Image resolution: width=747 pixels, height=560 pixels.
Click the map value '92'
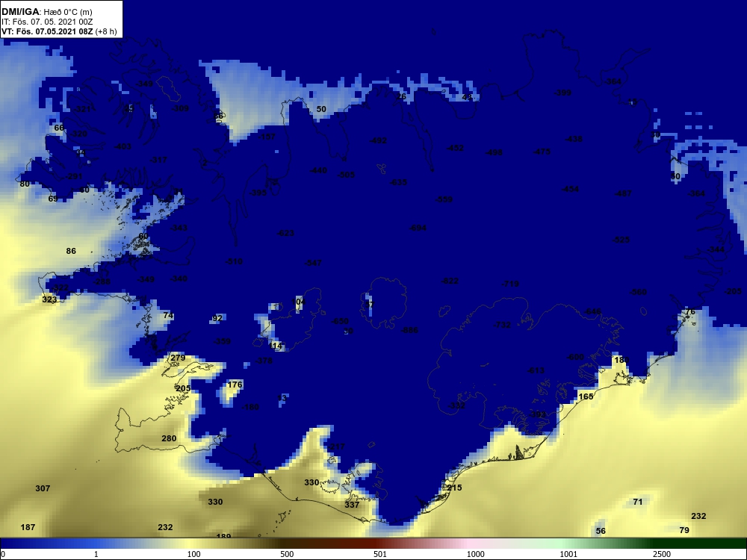217,318
